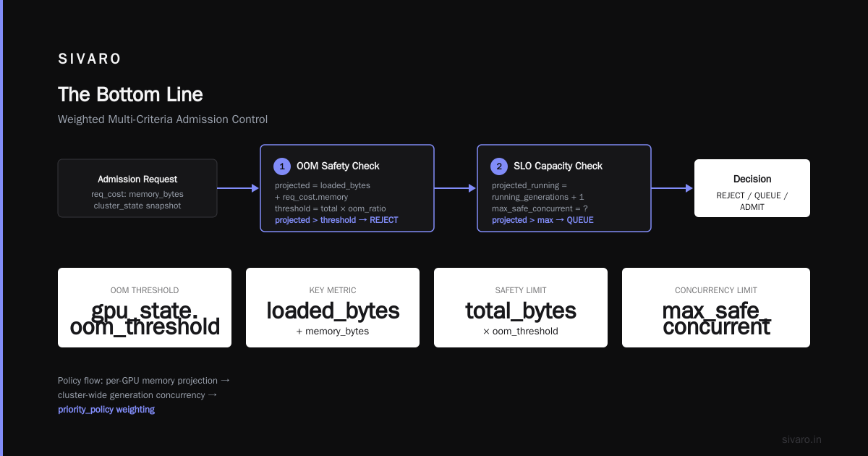This screenshot has height=456, width=868.
Task: Click 'REJECT / QUEUE / ADMIT' outcome text
Action: [752, 201]
